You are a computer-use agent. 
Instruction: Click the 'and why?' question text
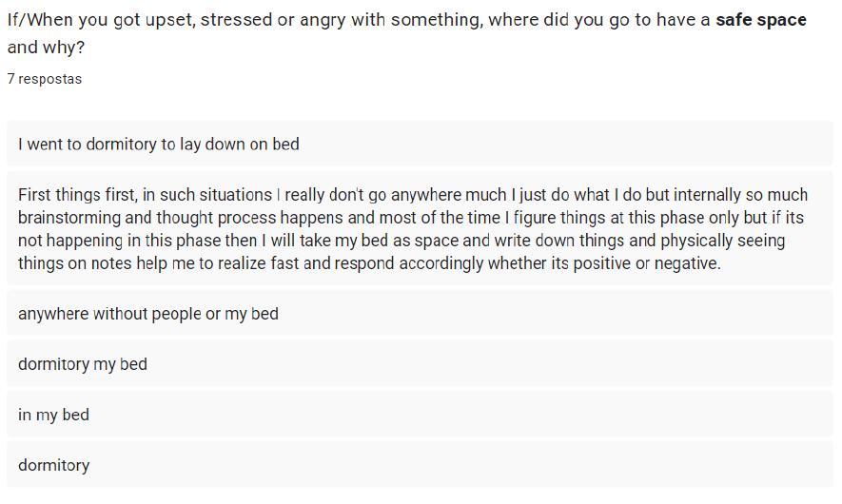click(x=47, y=48)
